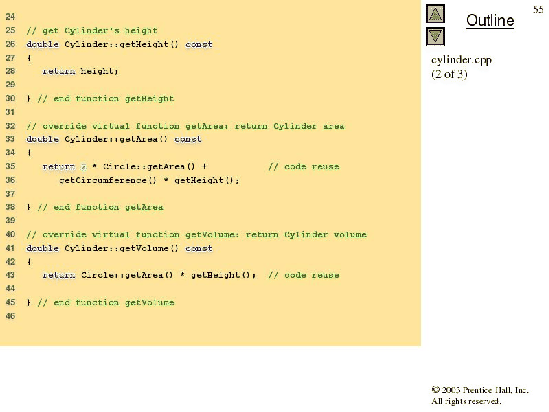Click the '© 2003 Prentice Hall, Inc.' copyright text
The image size is (549, 412).
point(480,390)
